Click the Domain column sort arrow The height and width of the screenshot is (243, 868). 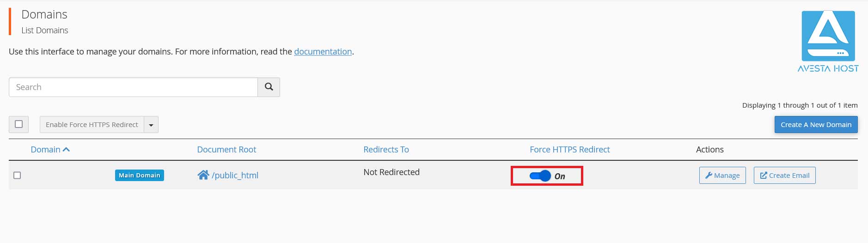(66, 150)
